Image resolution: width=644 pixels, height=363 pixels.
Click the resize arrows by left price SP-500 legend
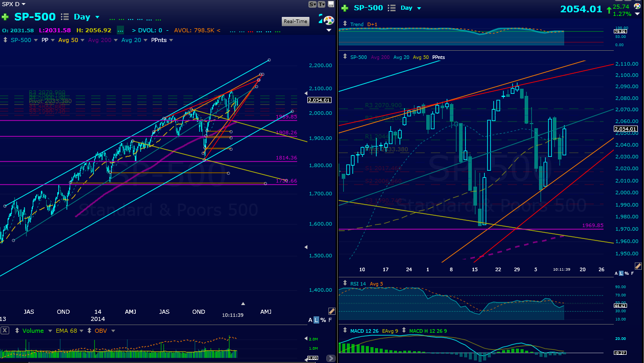[6, 40]
